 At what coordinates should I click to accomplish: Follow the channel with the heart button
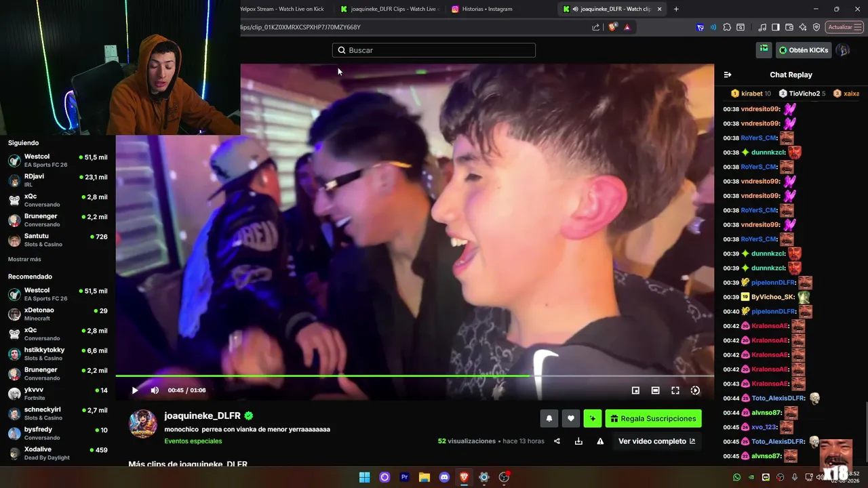point(571,419)
